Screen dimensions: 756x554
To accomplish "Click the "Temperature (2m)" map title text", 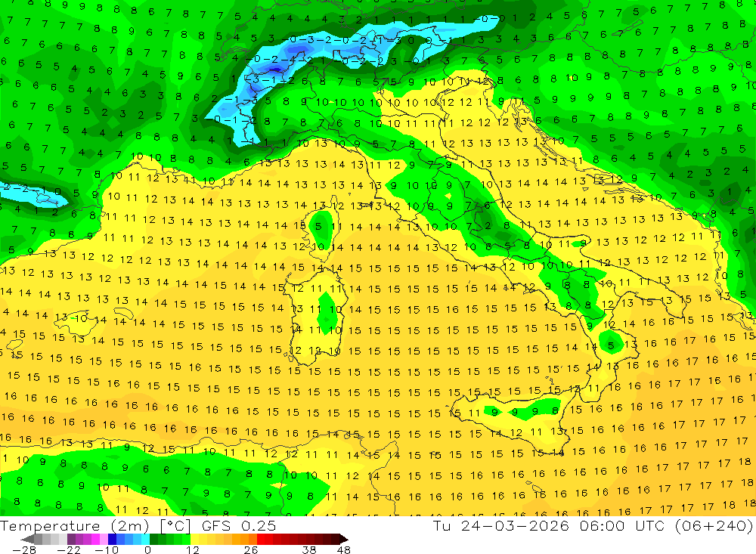I will 75,526.
